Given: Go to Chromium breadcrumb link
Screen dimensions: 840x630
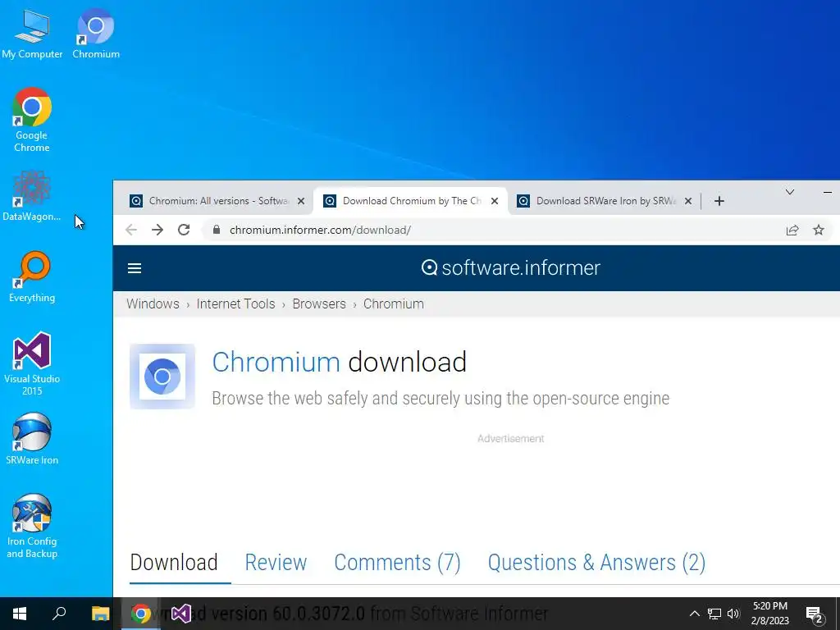Looking at the screenshot, I should pyautogui.click(x=393, y=304).
